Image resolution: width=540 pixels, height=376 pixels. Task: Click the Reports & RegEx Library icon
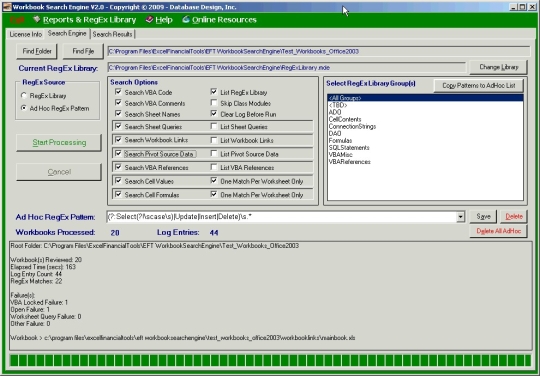coord(37,19)
